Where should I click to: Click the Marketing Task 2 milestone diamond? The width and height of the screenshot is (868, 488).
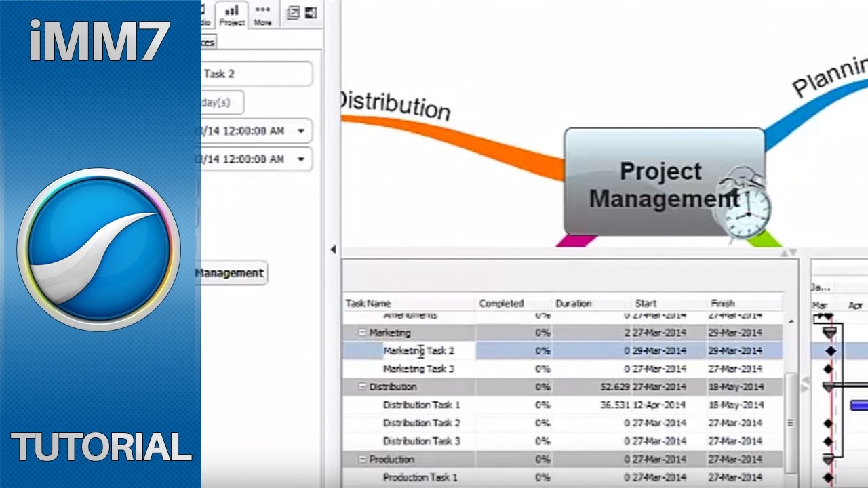[x=830, y=351]
